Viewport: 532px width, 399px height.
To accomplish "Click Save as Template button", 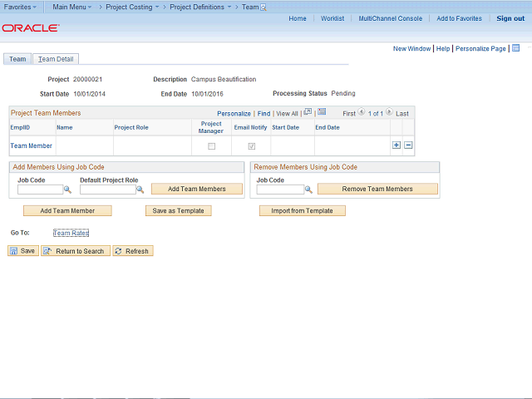I will click(179, 210).
